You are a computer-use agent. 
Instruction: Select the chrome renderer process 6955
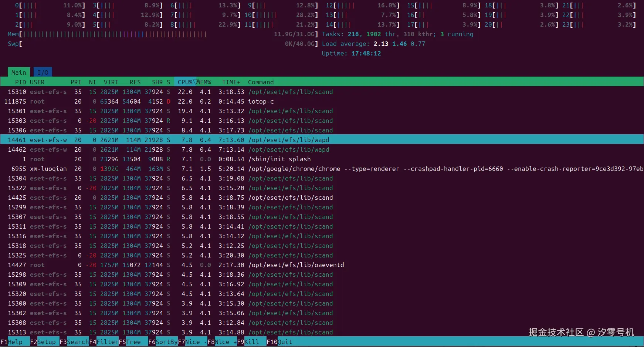click(x=322, y=169)
